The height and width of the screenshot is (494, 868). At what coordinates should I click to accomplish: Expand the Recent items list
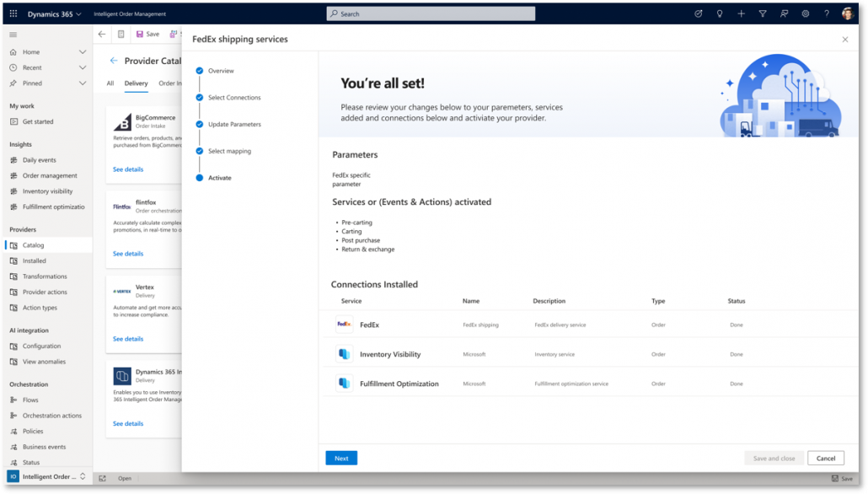[82, 67]
